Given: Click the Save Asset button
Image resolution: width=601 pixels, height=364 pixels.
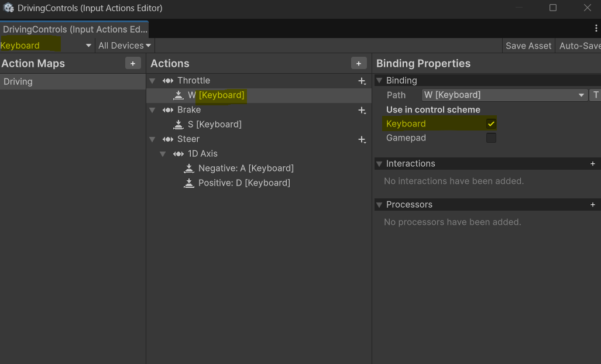Looking at the screenshot, I should coord(528,46).
